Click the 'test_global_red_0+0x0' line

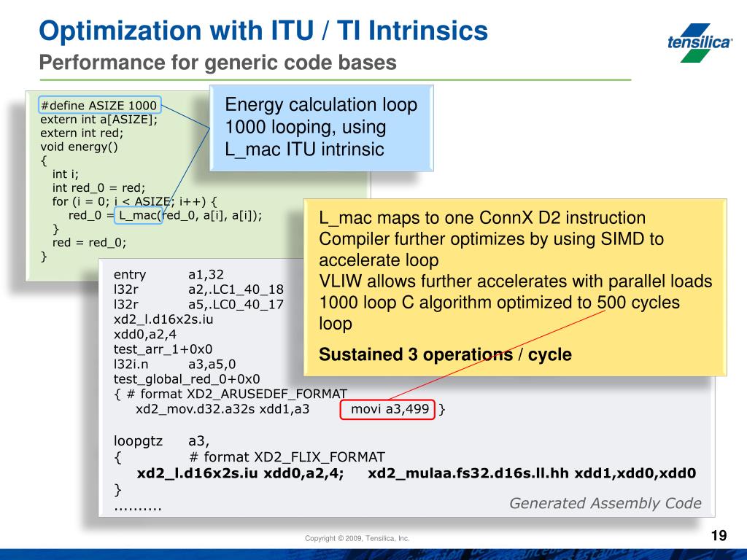coord(187,379)
